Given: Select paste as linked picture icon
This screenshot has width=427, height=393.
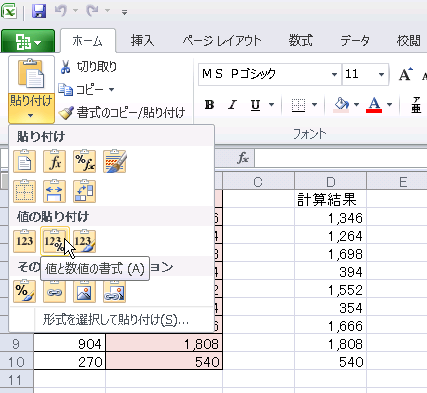Looking at the screenshot, I should [114, 291].
